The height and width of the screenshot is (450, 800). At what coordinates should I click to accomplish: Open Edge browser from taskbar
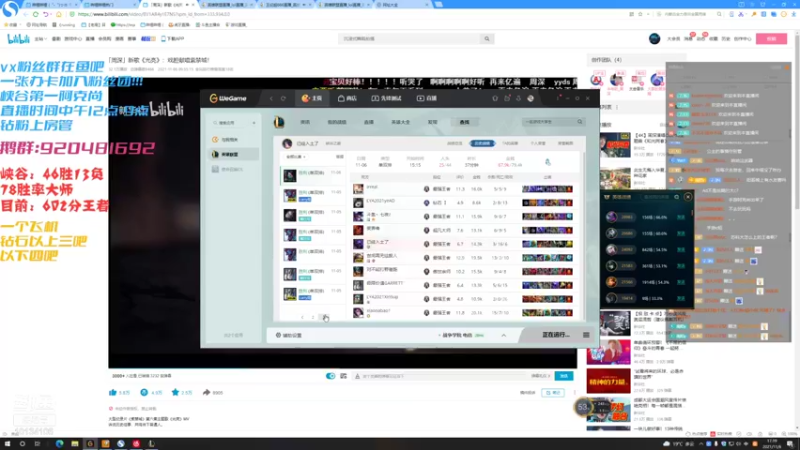[59, 444]
